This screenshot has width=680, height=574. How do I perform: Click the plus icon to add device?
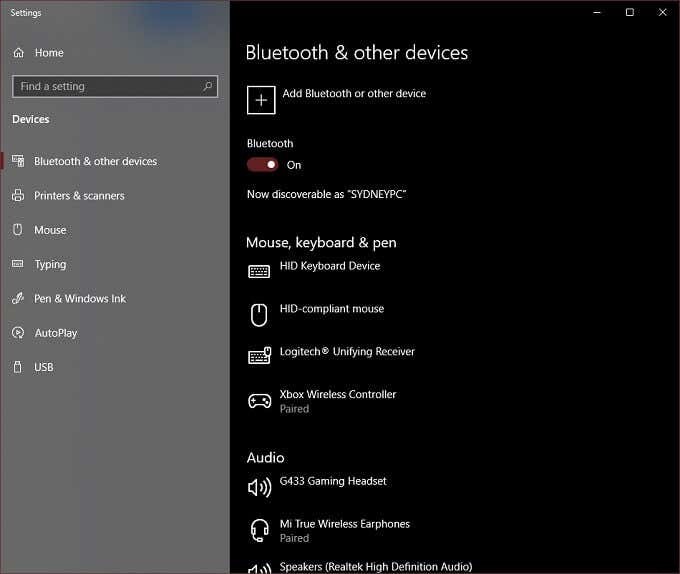point(261,100)
